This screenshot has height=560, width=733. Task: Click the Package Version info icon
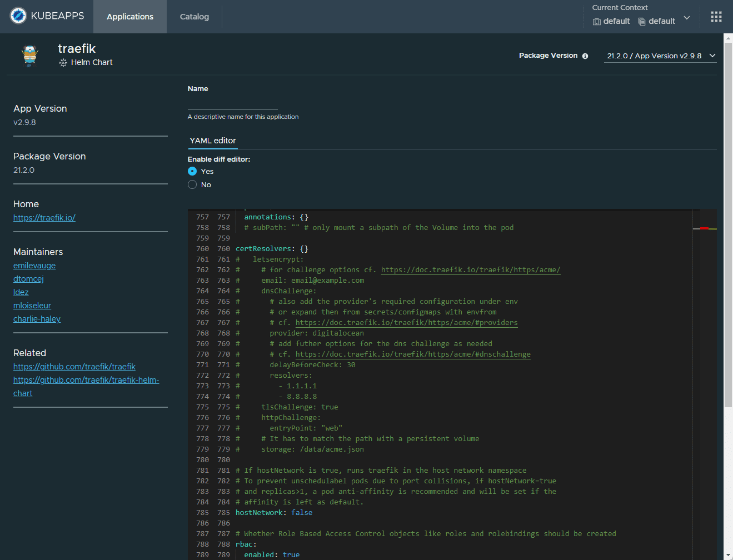(585, 56)
